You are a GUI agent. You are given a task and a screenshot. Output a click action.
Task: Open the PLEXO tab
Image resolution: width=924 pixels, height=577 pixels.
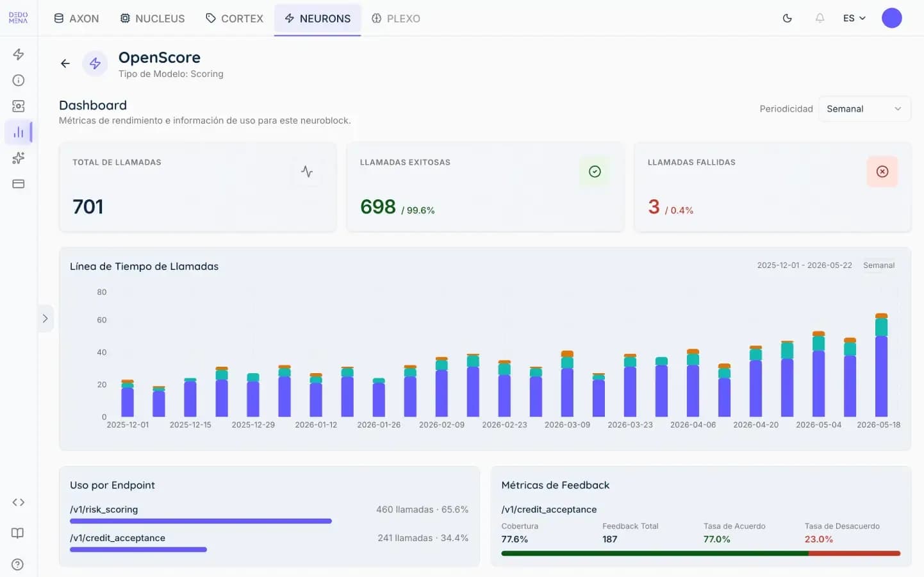point(396,19)
